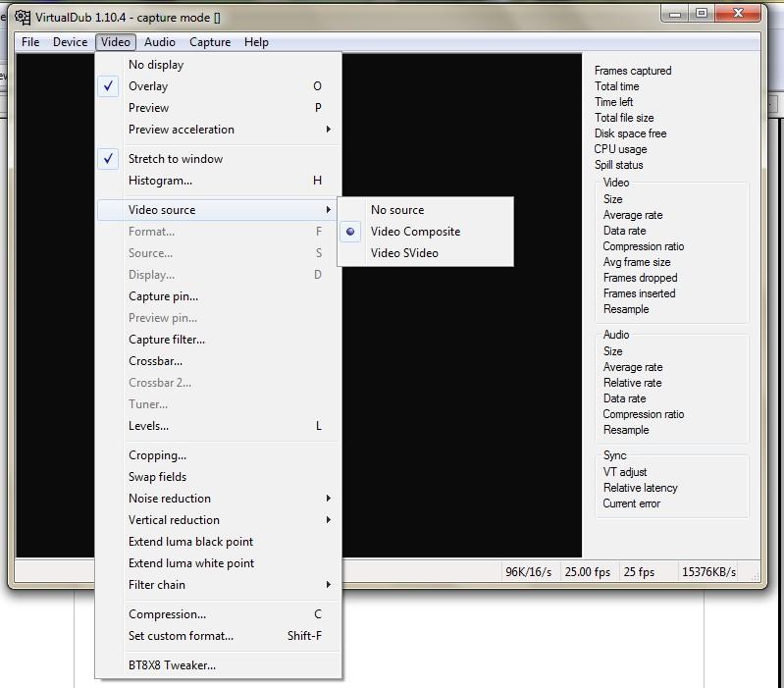This screenshot has height=688, width=784.
Task: Click the VT adjust label
Action: [624, 472]
